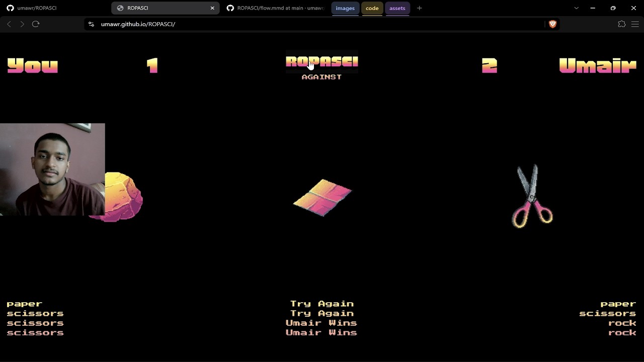The height and width of the screenshot is (362, 644).
Task: Click the webcam video feed
Action: click(x=52, y=169)
